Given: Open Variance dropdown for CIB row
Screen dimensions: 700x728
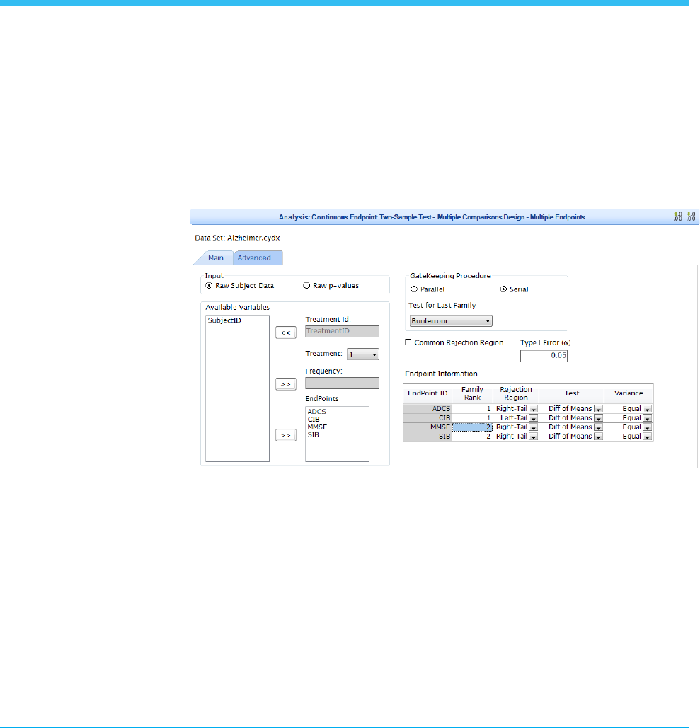Looking at the screenshot, I should 648,418.
